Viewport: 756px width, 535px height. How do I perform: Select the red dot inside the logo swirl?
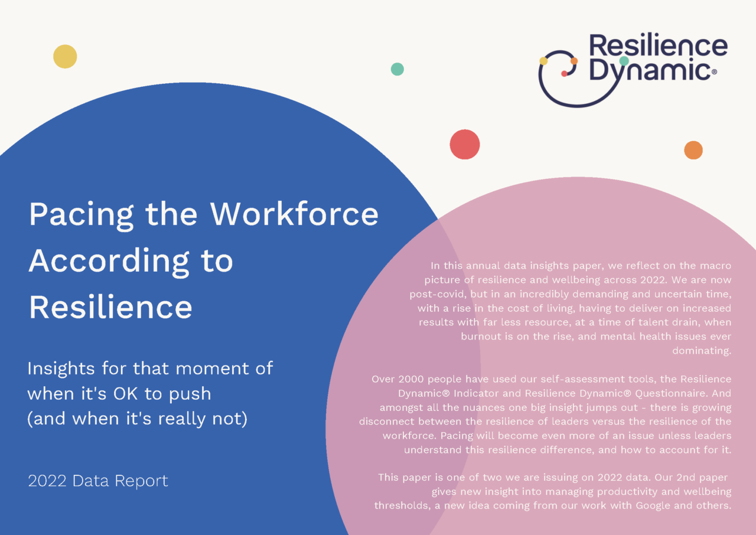565,74
